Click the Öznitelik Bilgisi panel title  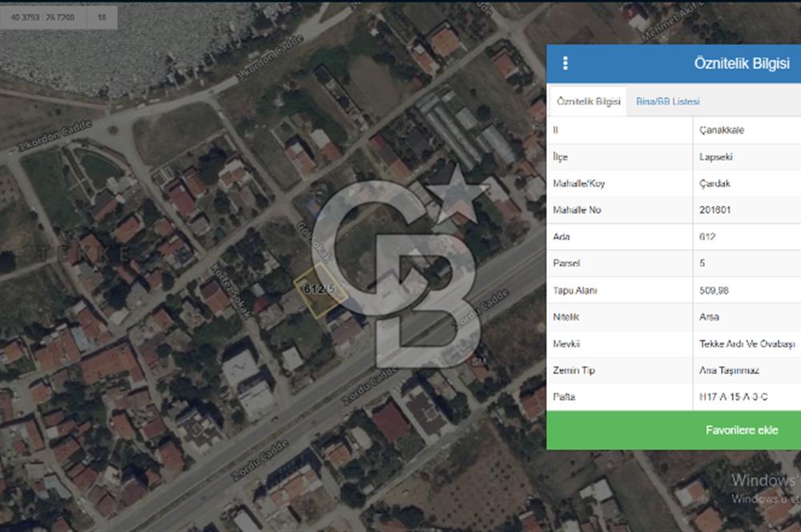[742, 63]
